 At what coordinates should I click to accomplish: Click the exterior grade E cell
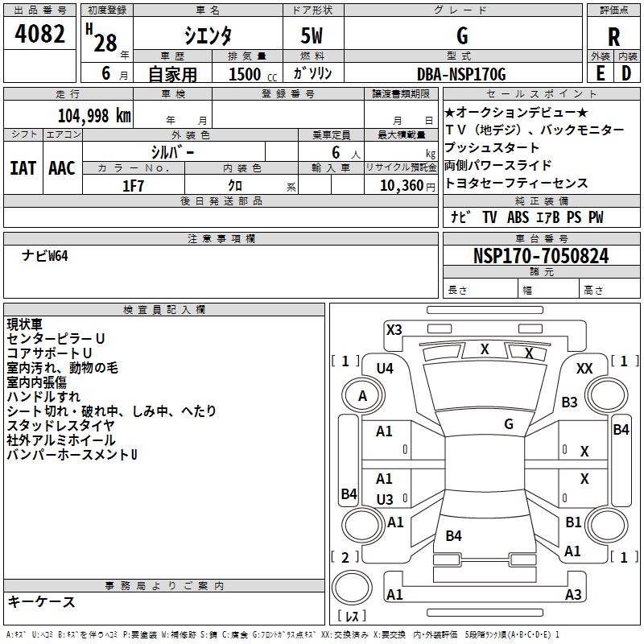[600, 72]
